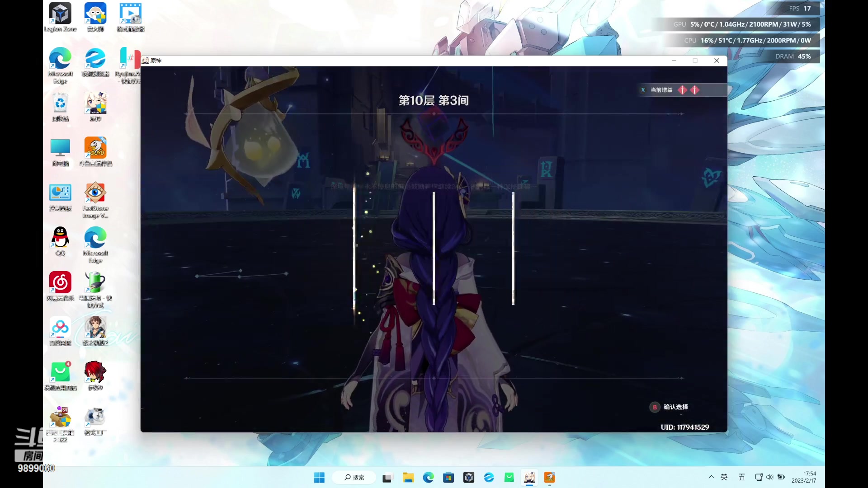Select the left buff card line
The image size is (868, 488).
tap(354, 249)
